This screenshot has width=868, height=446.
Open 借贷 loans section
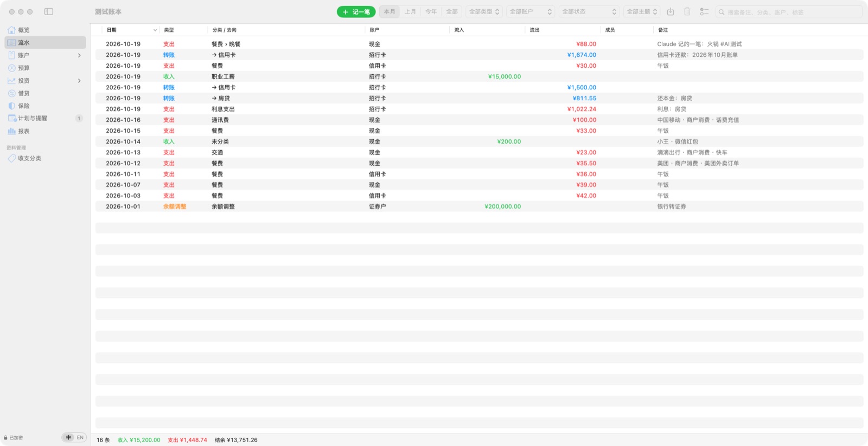tap(45, 93)
